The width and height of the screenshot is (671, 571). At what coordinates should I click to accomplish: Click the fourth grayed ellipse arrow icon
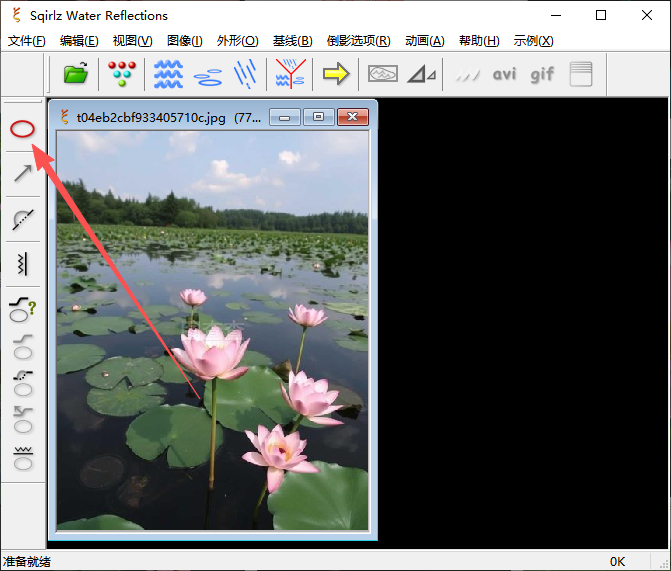(23, 420)
